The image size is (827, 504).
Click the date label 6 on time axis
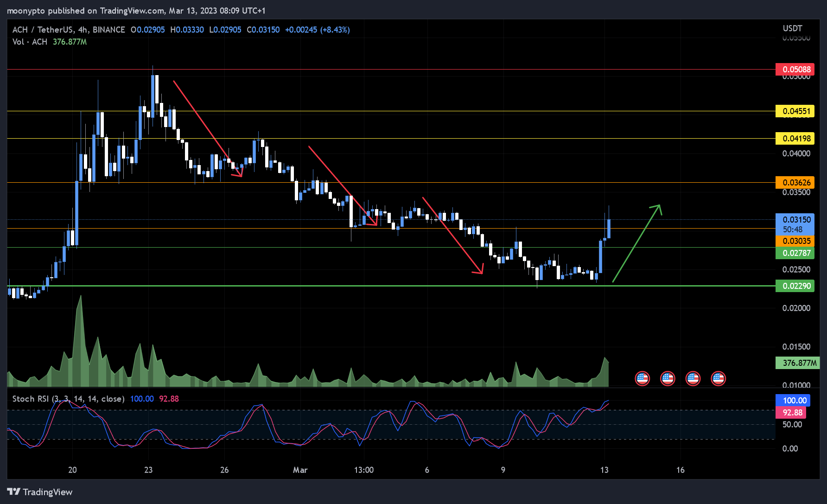pyautogui.click(x=427, y=470)
